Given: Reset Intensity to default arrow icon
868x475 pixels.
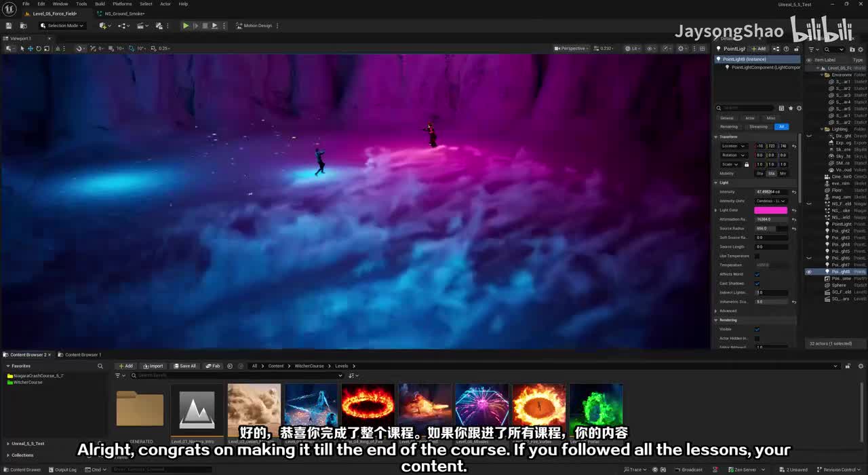Looking at the screenshot, I should pos(794,192).
